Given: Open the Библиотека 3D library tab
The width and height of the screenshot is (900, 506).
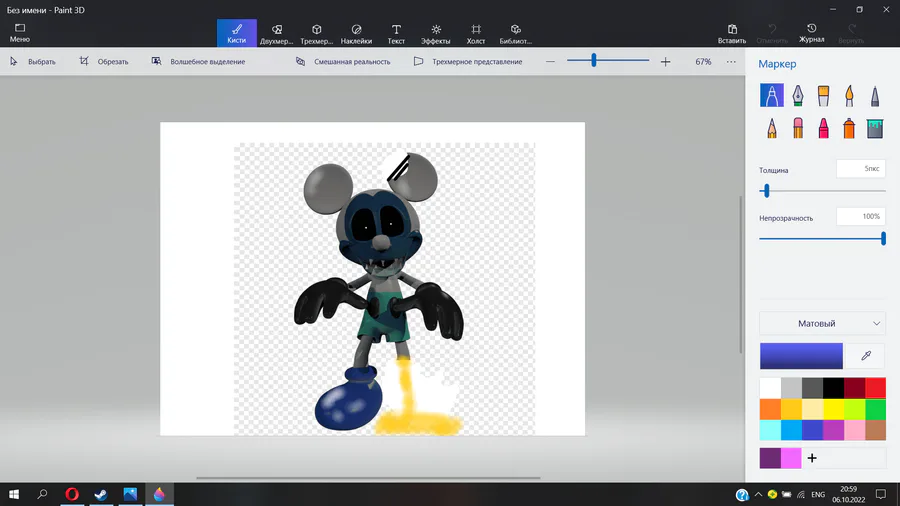Looking at the screenshot, I should pos(515,33).
